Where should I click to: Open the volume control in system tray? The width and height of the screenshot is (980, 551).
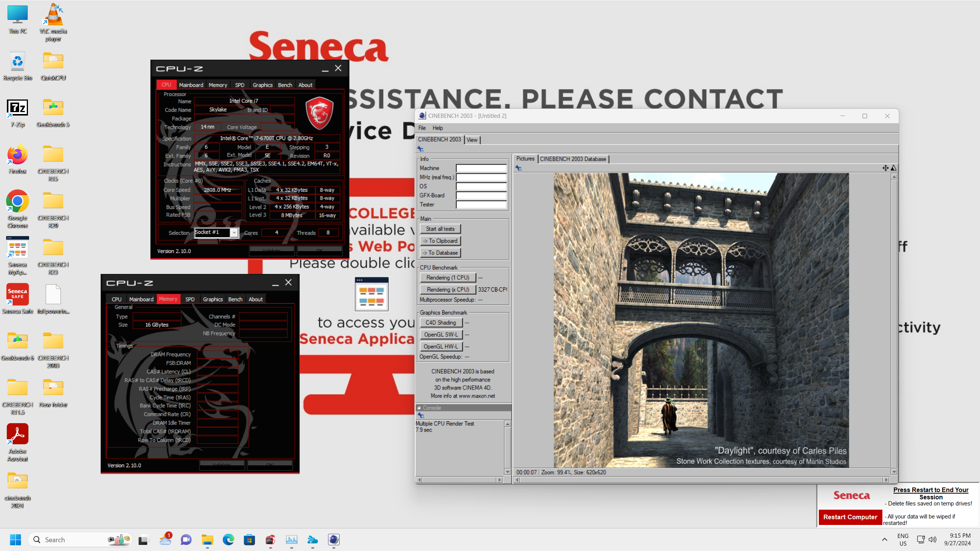click(x=933, y=540)
